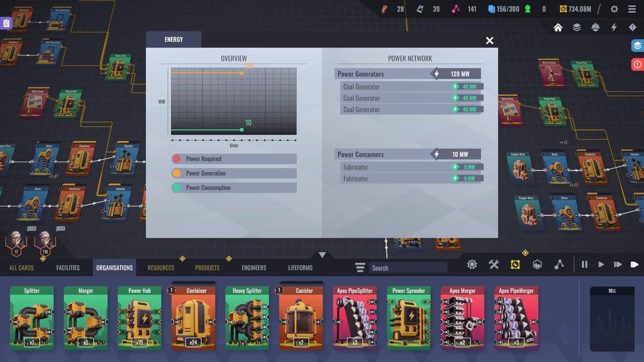Click the red alert notification button
This screenshot has height=362, width=644.
click(x=637, y=64)
